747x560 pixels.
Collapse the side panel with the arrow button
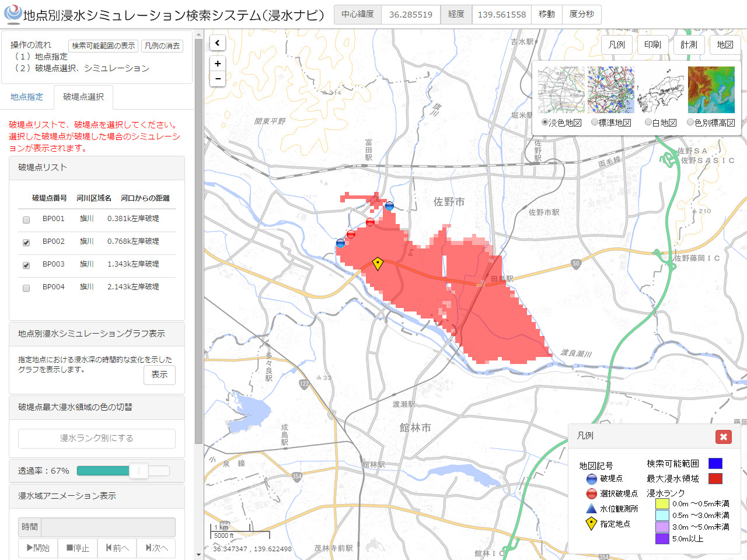[x=217, y=43]
